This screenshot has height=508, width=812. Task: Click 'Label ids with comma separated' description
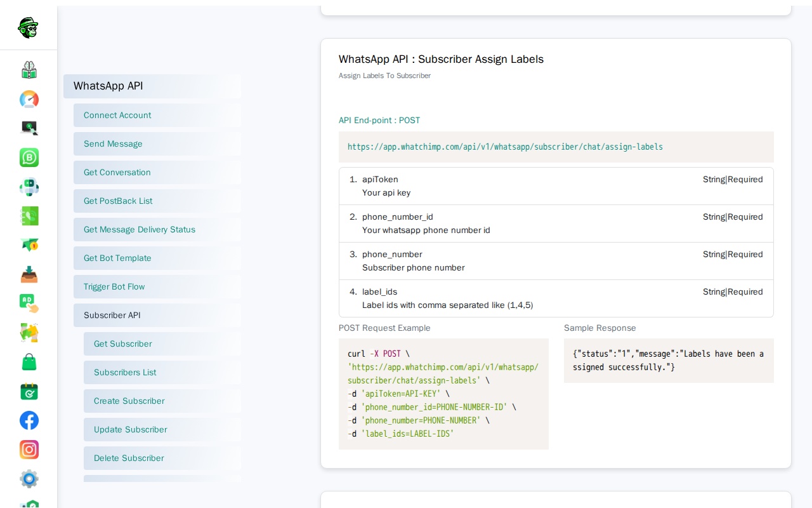pyautogui.click(x=448, y=305)
